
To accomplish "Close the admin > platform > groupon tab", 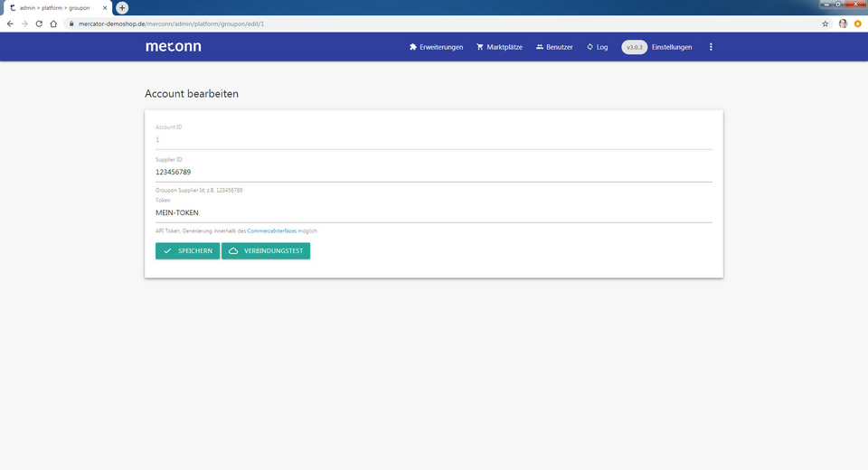I will tap(105, 8).
